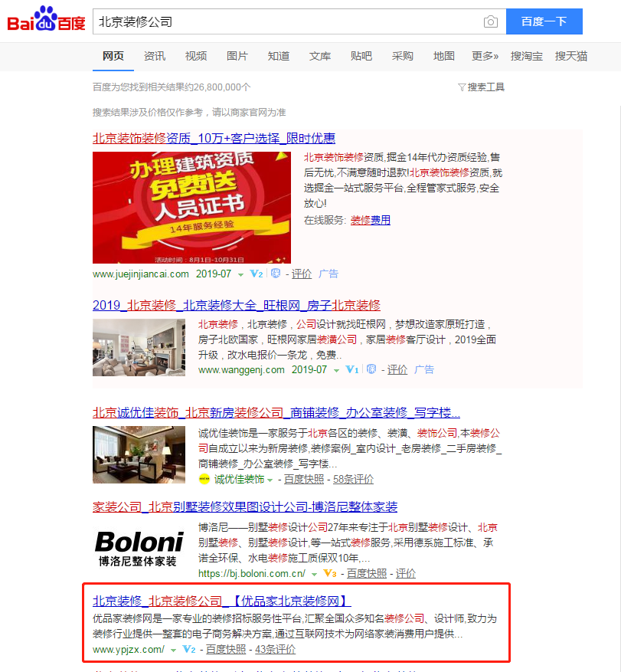
Task: Expand the 更多» menu
Action: point(485,56)
